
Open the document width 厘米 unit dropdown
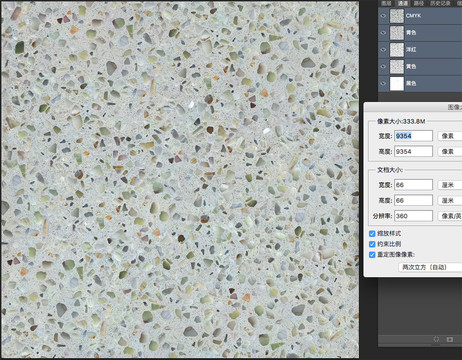click(450, 185)
